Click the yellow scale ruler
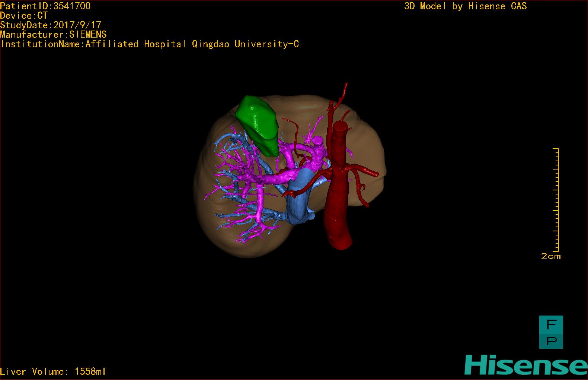588x380 pixels. tap(556, 200)
